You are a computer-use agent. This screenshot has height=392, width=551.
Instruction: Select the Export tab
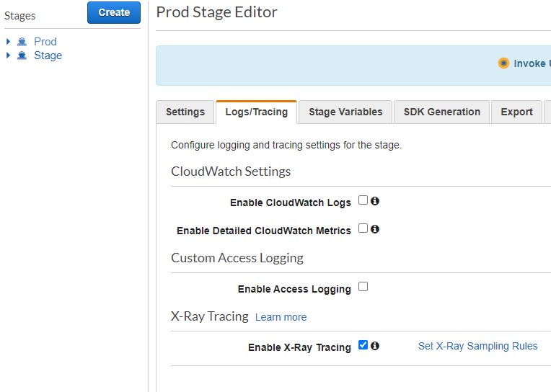pos(516,112)
